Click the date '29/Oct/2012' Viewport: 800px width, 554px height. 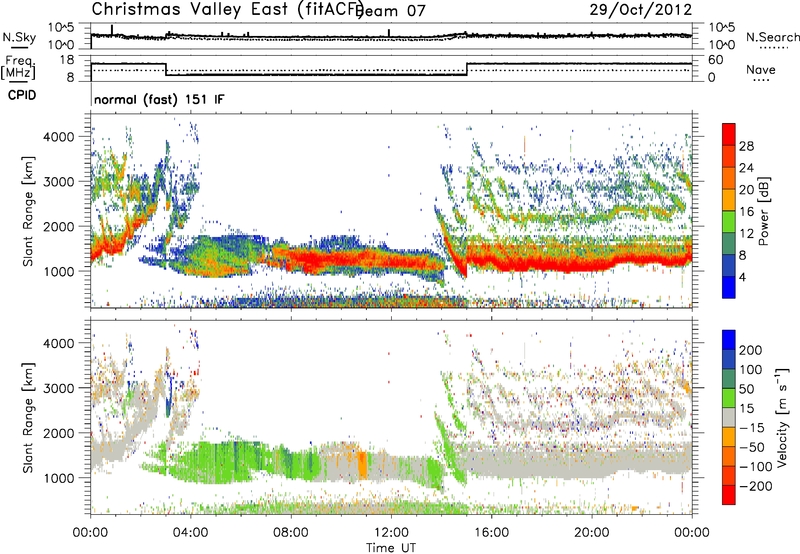coord(641,9)
